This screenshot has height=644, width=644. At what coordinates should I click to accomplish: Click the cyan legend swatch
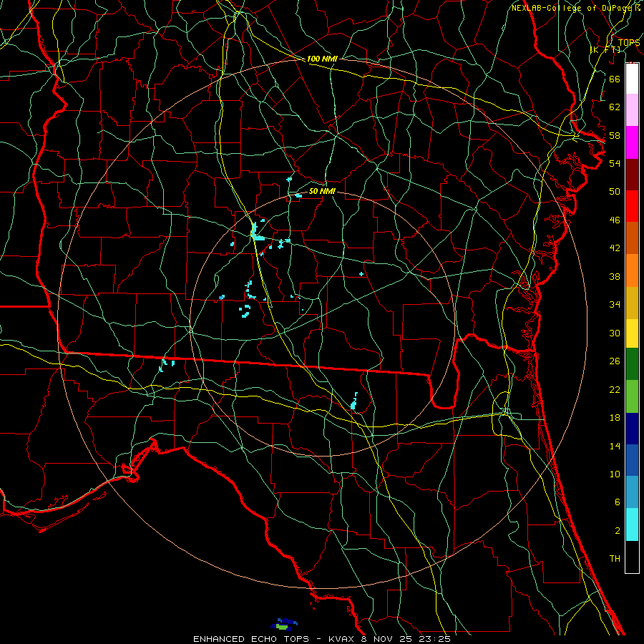click(632, 525)
